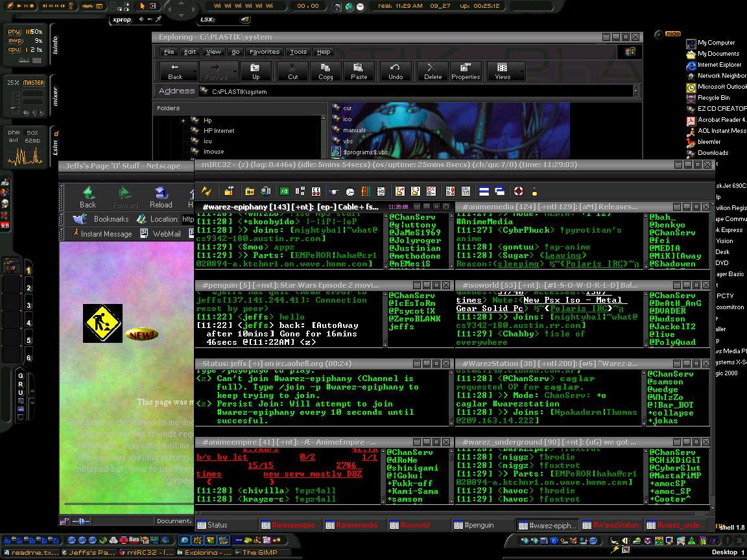Open the Views button dropdown arrow
Screen dimensions: 747x560
(x=523, y=71)
